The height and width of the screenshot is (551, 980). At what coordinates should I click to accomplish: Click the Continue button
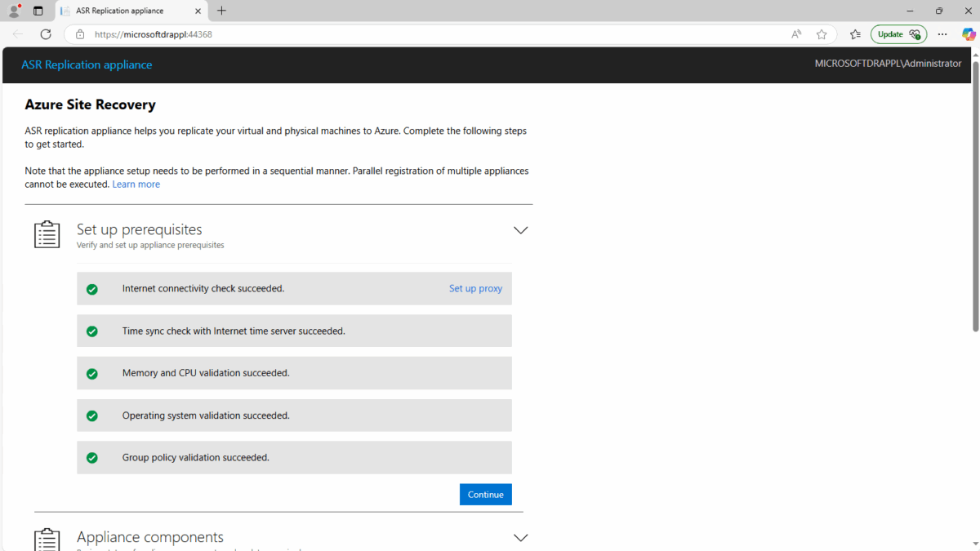click(485, 494)
